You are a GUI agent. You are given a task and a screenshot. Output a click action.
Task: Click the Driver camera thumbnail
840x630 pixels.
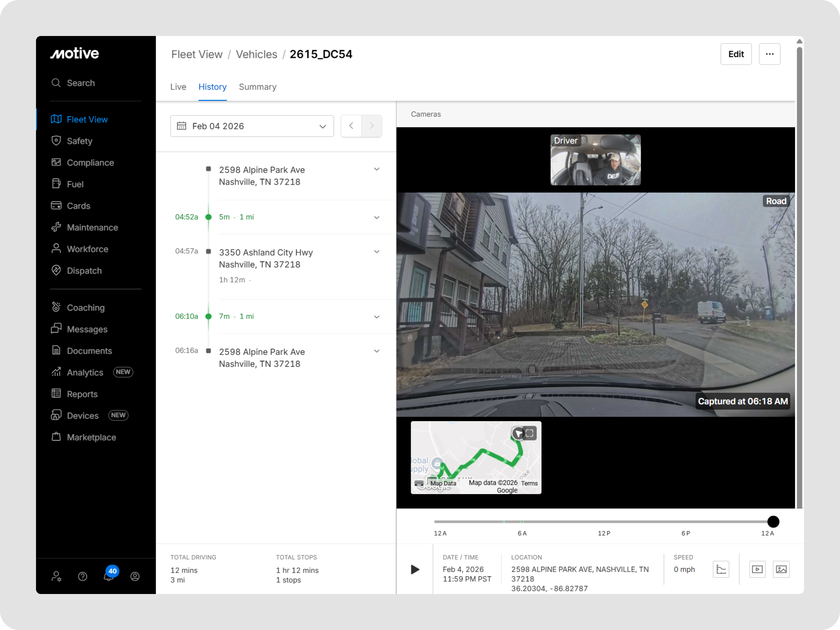pos(595,160)
